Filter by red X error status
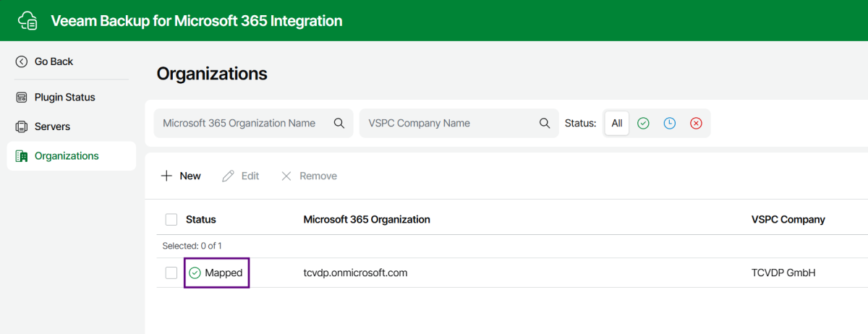The image size is (868, 334). (696, 124)
